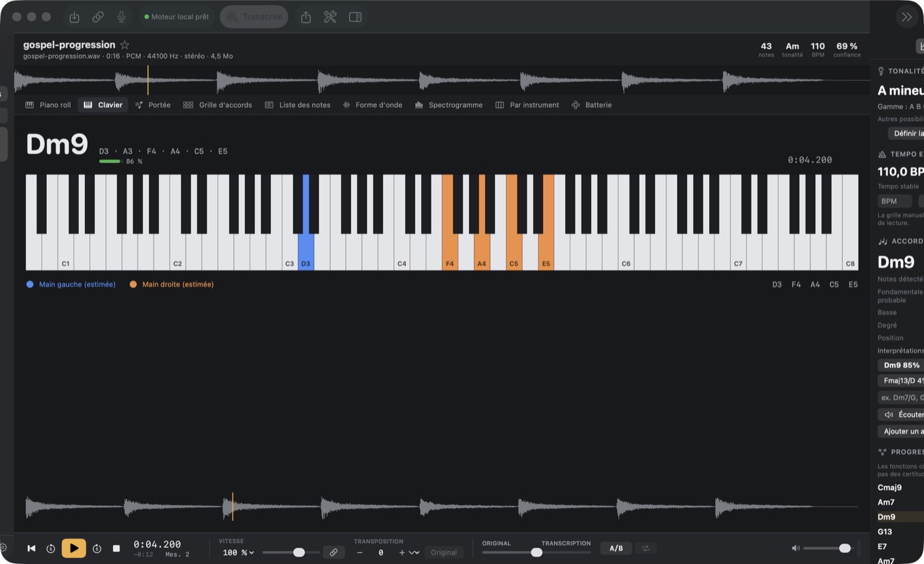Jump backward with the rewind-seconds icon

pyautogui.click(x=51, y=548)
